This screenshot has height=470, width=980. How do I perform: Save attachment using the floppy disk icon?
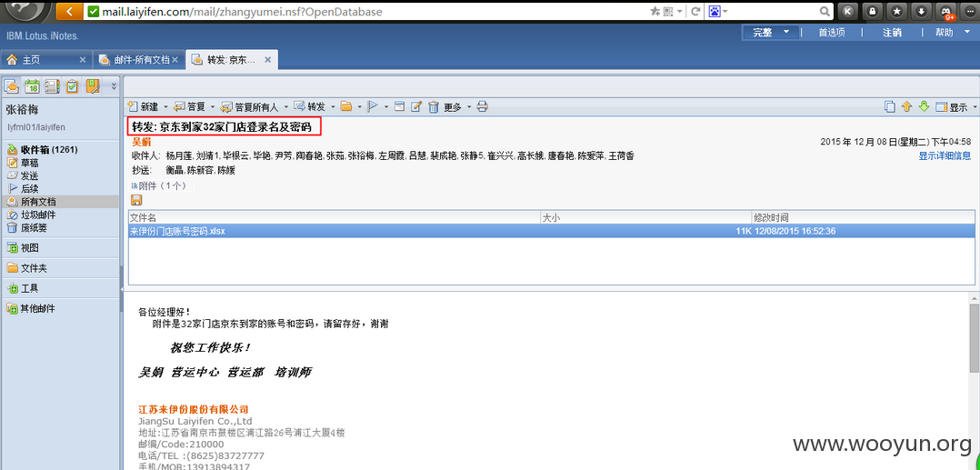coord(136,200)
